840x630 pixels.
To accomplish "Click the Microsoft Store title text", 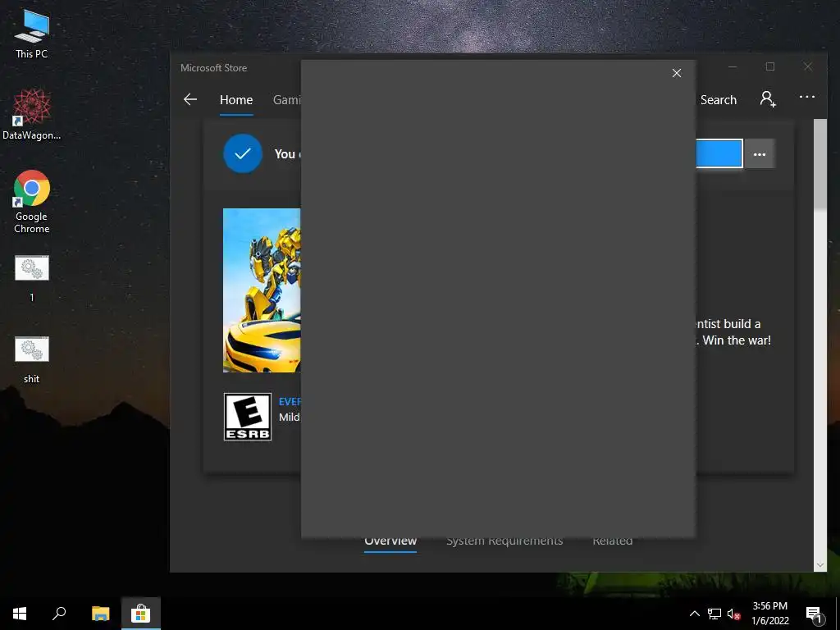I will 213,68.
